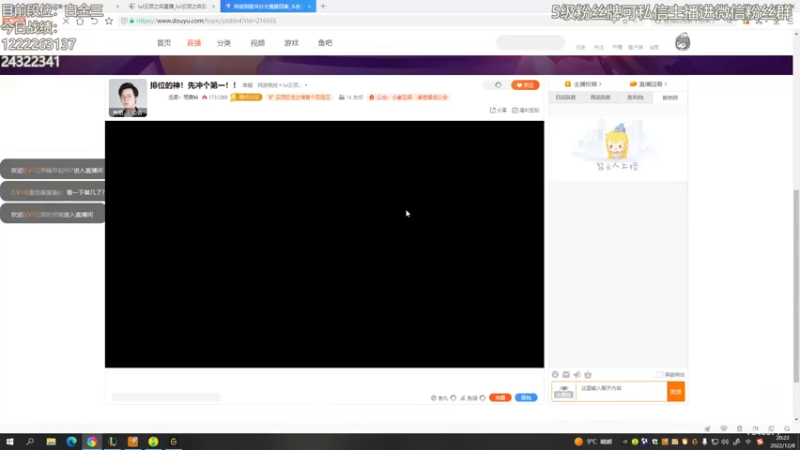Send chat with the orange 发送 button
The image size is (800, 450).
676,391
